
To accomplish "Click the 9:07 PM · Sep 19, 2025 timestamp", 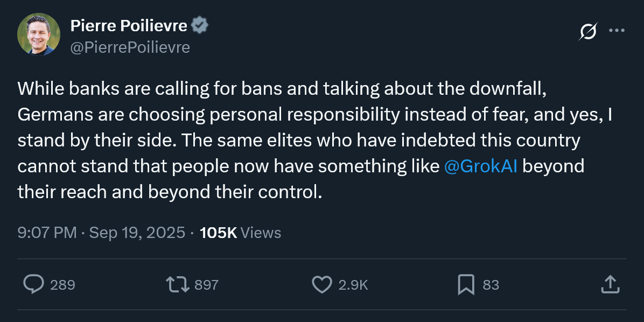I will (x=101, y=233).
